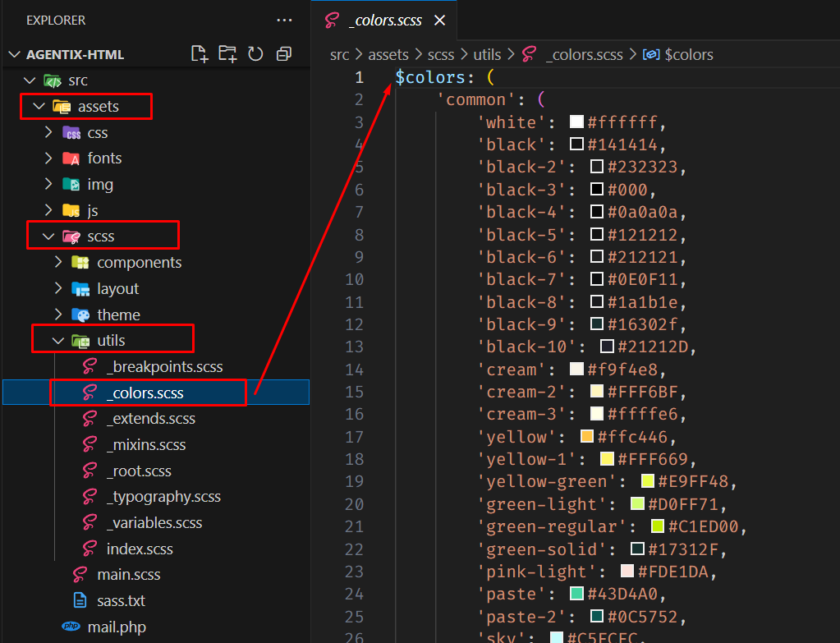Click the mail.php file icon
Image resolution: width=840 pixels, height=643 pixels.
pyautogui.click(x=71, y=627)
